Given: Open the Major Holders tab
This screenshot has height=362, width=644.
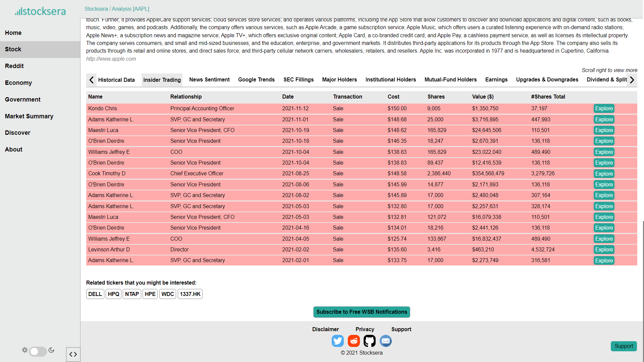Looking at the screenshot, I should tap(339, 80).
